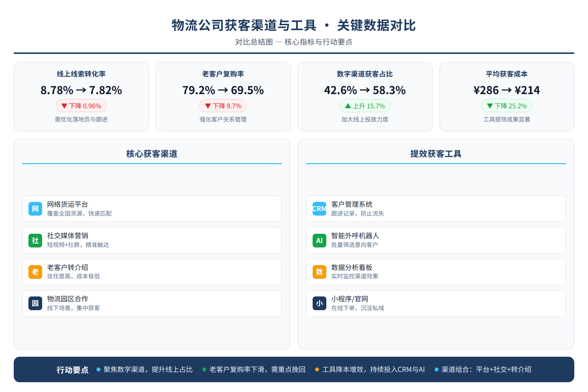This screenshot has width=588, height=392.
Task: Click the 行动要点 label in footer
Action: 73,370
